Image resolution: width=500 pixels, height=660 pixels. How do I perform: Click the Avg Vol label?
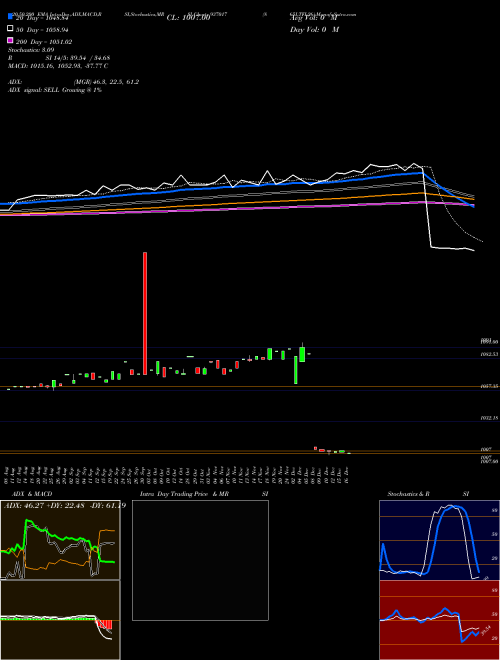[314, 18]
